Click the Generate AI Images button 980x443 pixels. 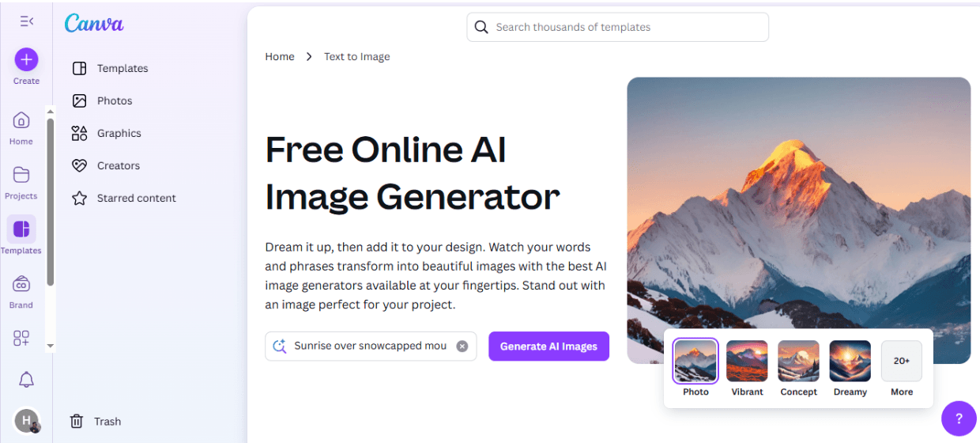(548, 346)
